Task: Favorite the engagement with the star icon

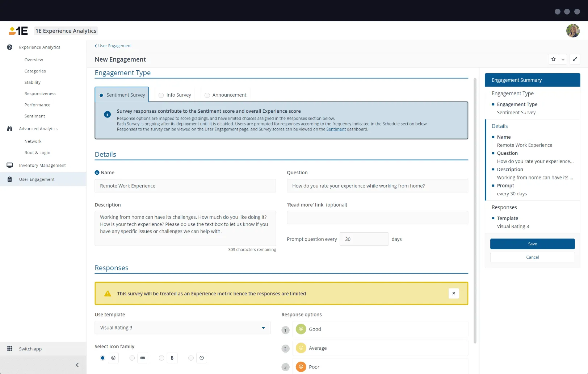Action: tap(553, 59)
